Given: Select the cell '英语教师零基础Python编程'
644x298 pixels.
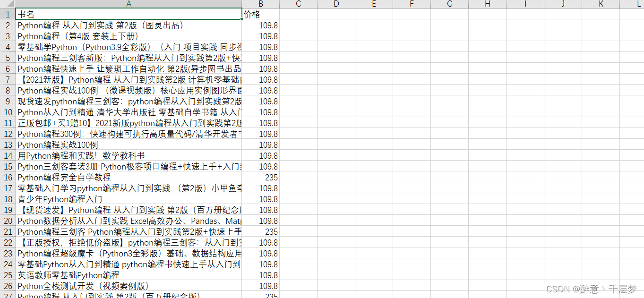Looking at the screenshot, I should point(129,275).
